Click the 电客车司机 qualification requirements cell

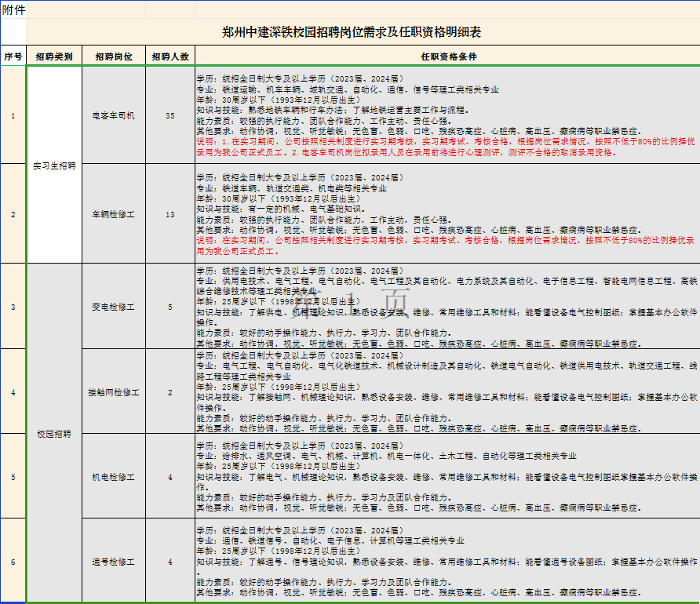pos(448,115)
